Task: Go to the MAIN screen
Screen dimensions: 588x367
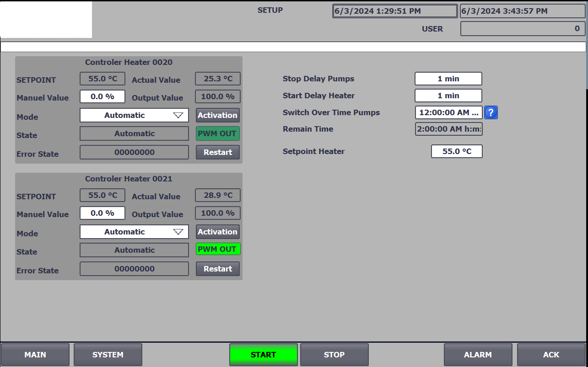Action: point(35,355)
